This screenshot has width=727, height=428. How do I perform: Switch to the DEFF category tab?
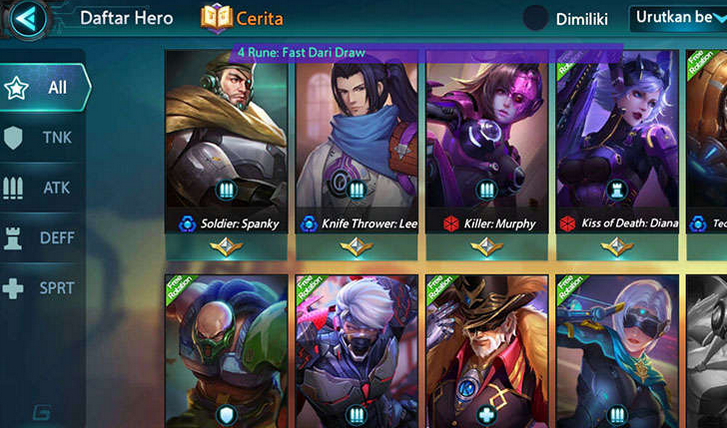(42, 238)
